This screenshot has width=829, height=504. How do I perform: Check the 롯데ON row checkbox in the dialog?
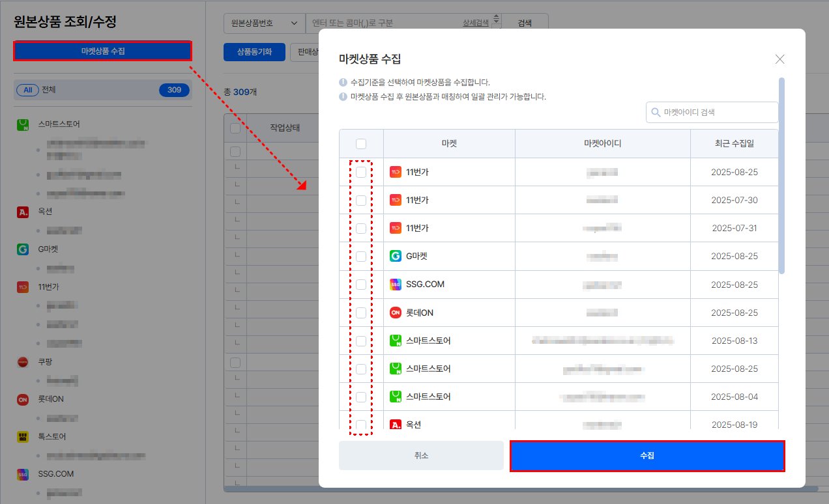click(x=361, y=313)
